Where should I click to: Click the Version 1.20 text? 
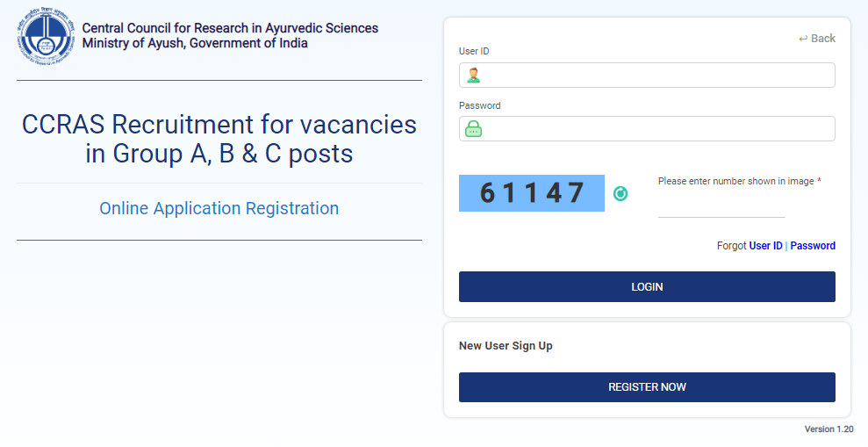pyautogui.click(x=829, y=429)
